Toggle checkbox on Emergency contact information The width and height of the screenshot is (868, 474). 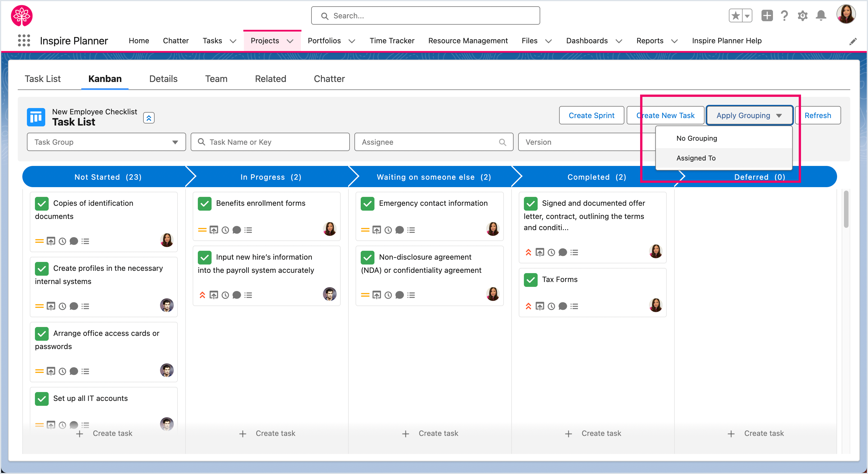coord(368,204)
